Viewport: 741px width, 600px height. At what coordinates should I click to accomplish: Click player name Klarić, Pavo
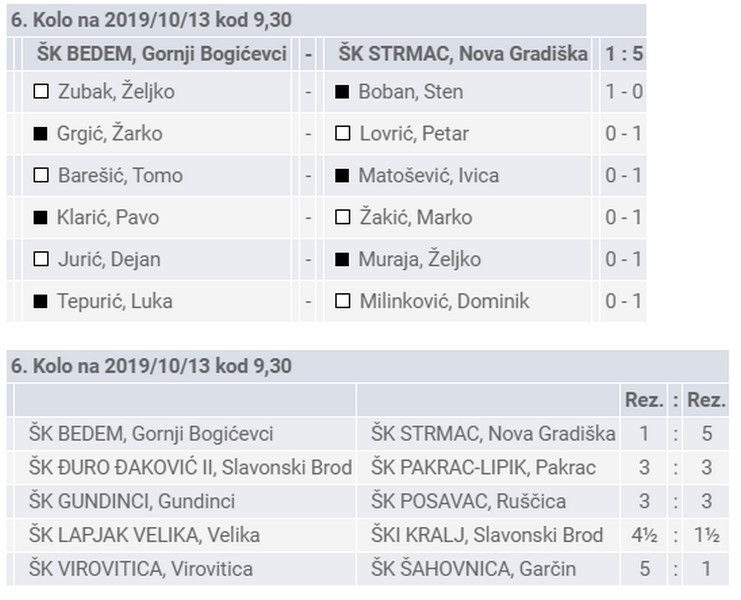[x=109, y=218]
